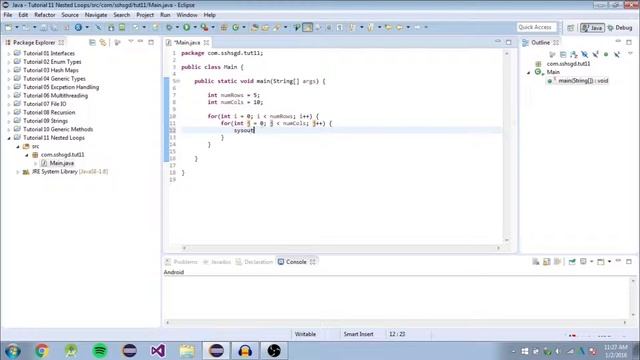The height and width of the screenshot is (360, 640).
Task: Maximize the editor area
Action: click(x=509, y=42)
